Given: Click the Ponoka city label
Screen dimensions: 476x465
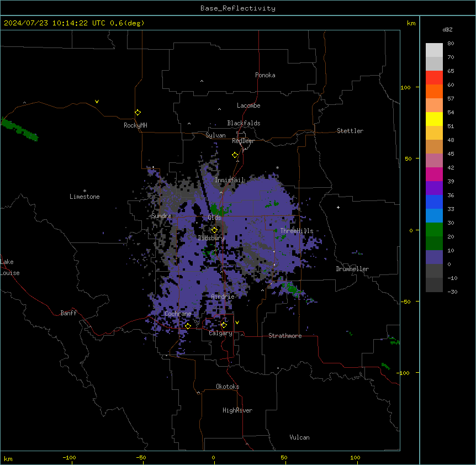Looking at the screenshot, I should pos(265,75).
